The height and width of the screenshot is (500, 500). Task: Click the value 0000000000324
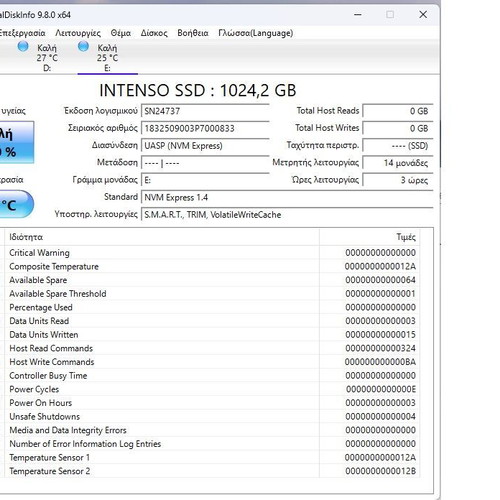[x=380, y=348]
